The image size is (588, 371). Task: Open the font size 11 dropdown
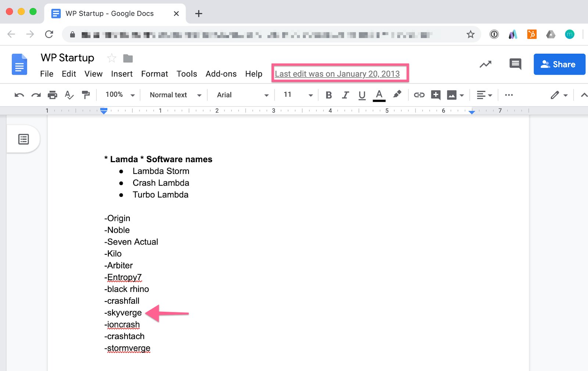click(x=298, y=95)
